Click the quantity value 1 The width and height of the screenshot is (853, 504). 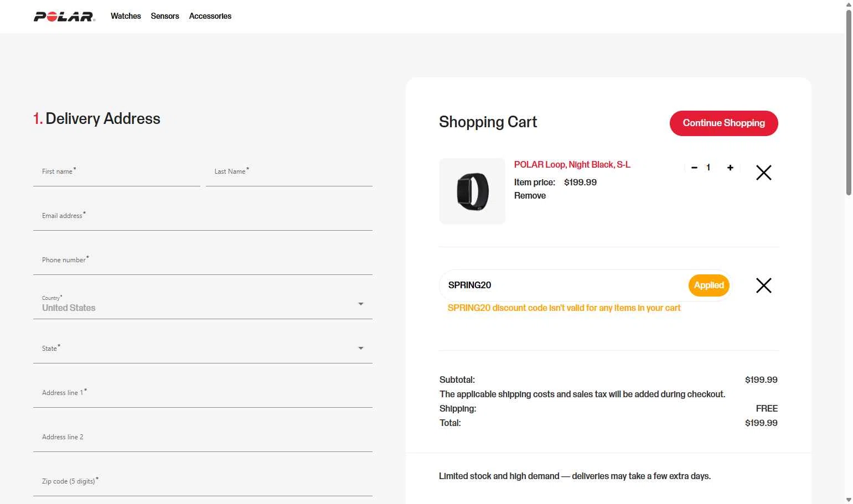[x=708, y=168]
